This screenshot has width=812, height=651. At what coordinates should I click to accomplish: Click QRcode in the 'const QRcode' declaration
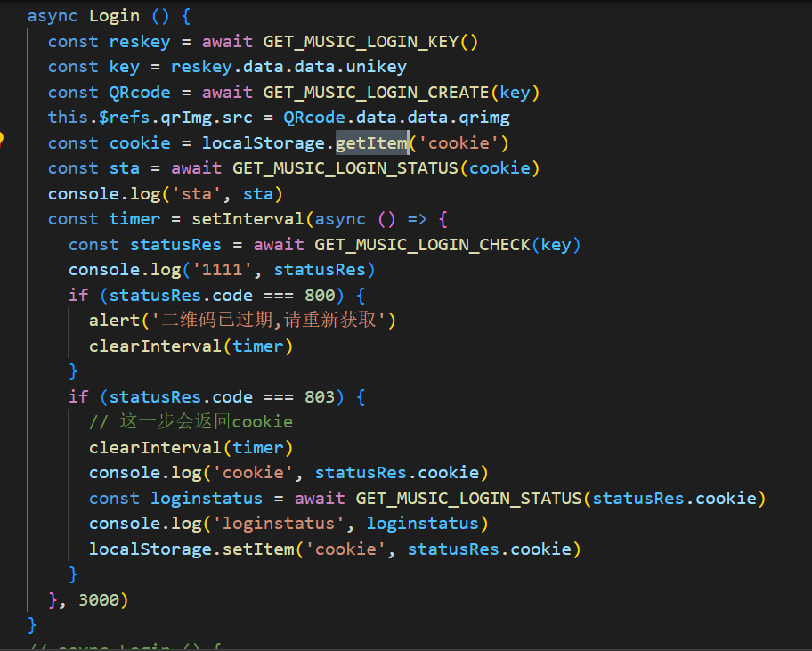[x=140, y=93]
